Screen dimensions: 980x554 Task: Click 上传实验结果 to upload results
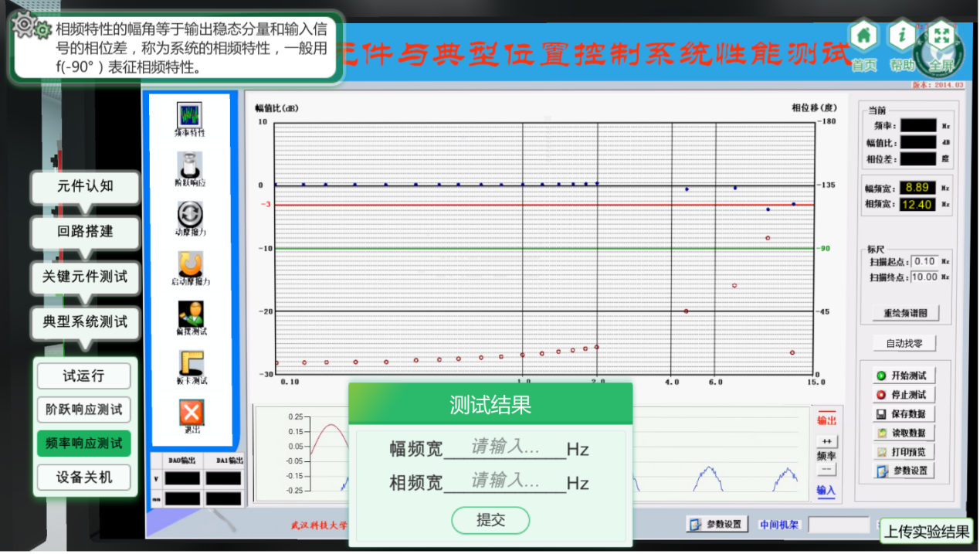pos(926,532)
